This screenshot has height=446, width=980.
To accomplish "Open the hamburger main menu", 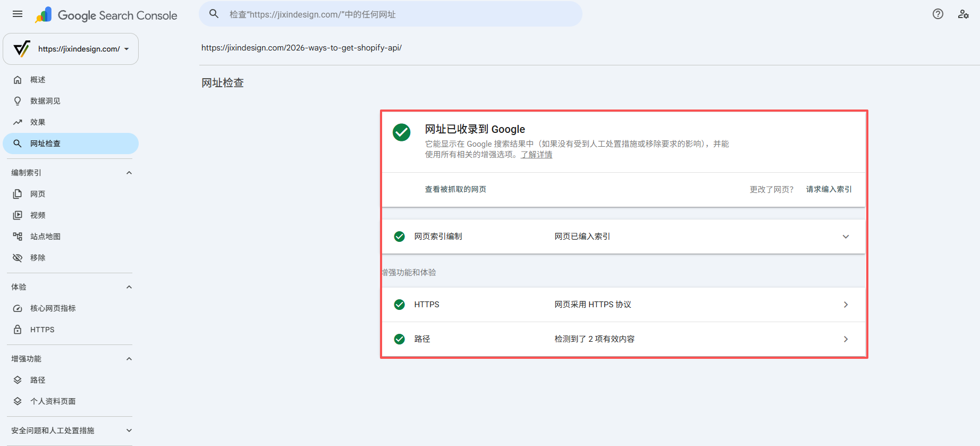I will coord(18,14).
